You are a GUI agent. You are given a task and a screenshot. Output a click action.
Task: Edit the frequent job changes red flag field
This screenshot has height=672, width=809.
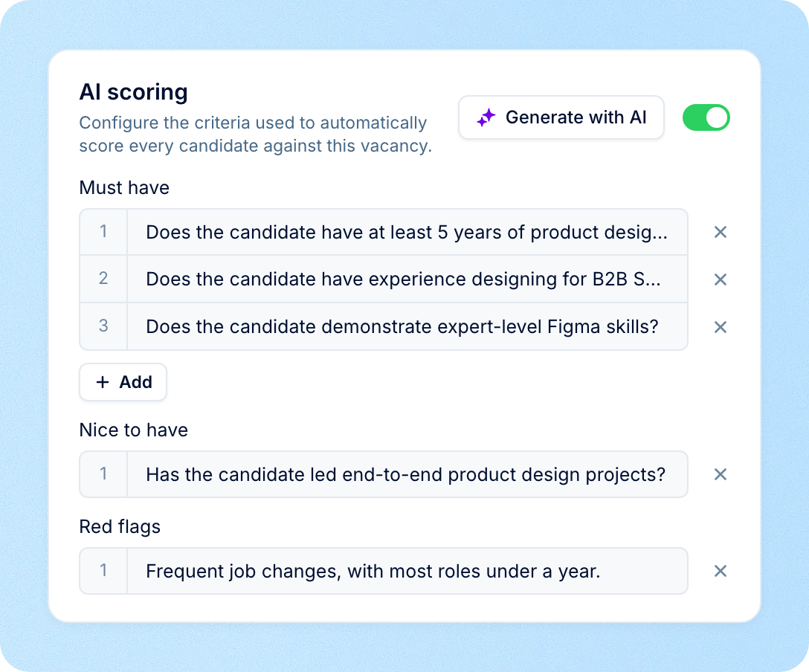407,571
